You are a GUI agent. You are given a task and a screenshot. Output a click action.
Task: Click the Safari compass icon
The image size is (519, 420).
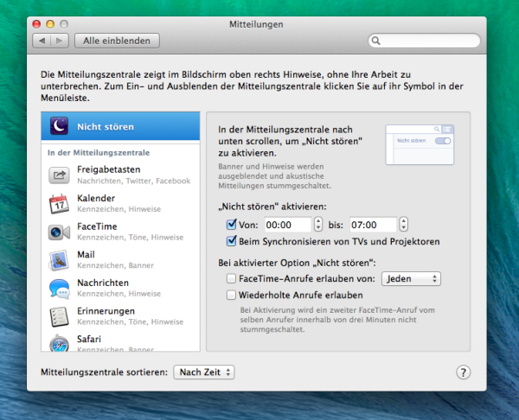click(59, 343)
